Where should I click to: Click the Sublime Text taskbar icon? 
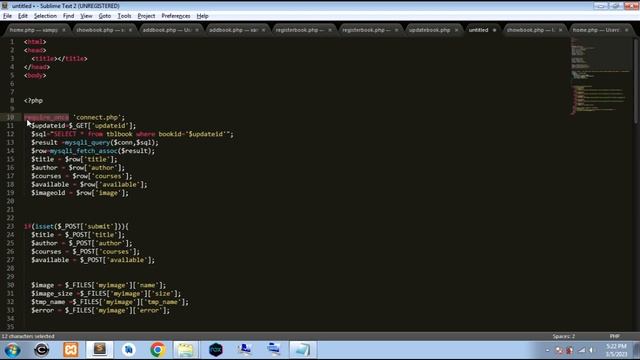(x=100, y=349)
